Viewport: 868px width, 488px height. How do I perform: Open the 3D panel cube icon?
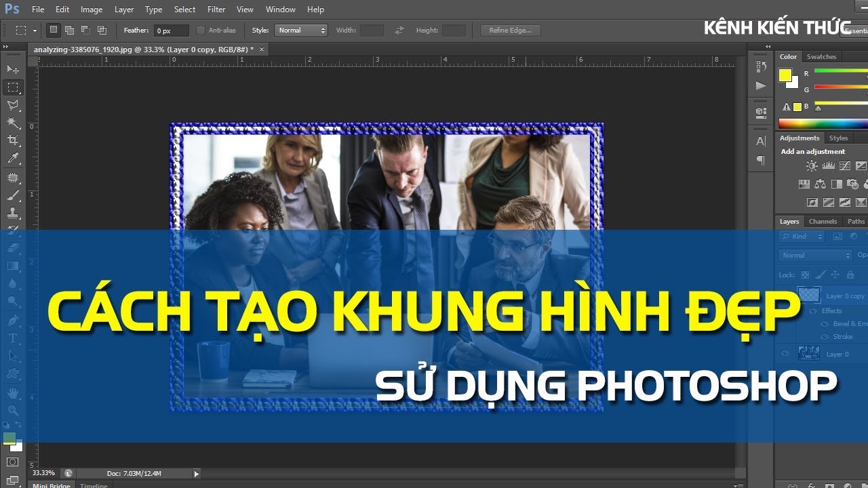pos(761,112)
